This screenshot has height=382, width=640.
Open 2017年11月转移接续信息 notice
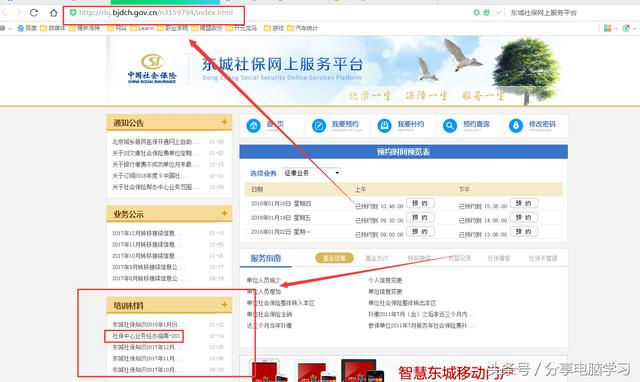[x=147, y=244]
